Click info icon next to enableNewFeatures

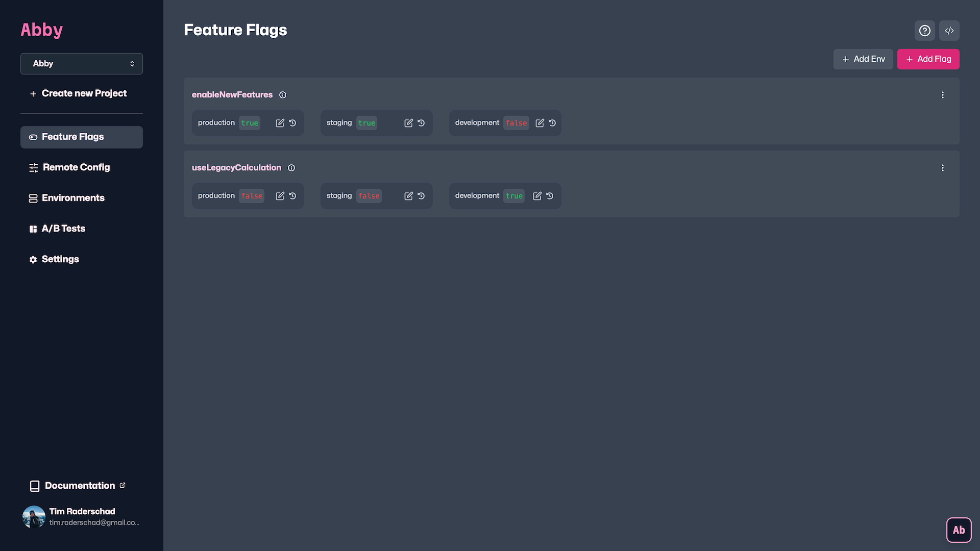[283, 95]
